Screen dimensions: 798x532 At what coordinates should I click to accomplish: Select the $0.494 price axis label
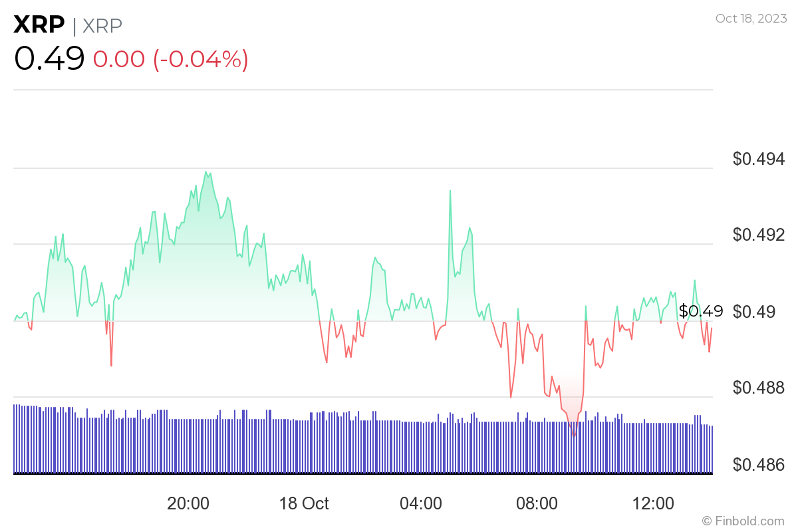point(758,159)
